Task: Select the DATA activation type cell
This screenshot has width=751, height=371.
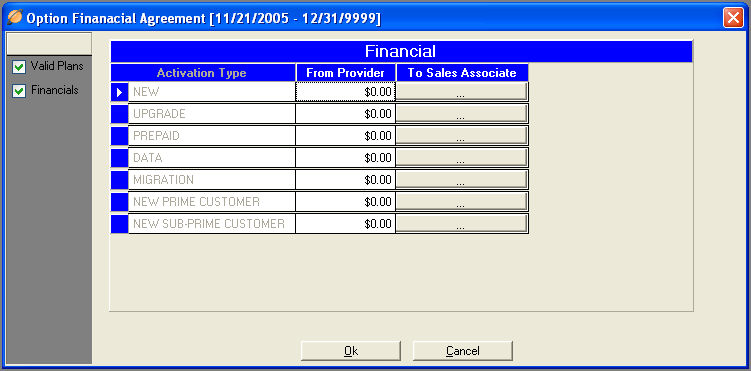Action: point(212,157)
